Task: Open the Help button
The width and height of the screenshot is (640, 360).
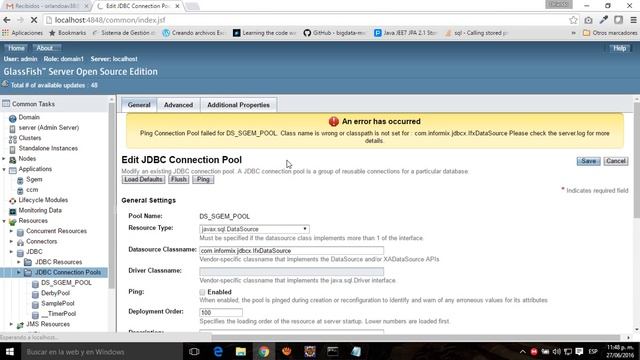Action: click(619, 48)
